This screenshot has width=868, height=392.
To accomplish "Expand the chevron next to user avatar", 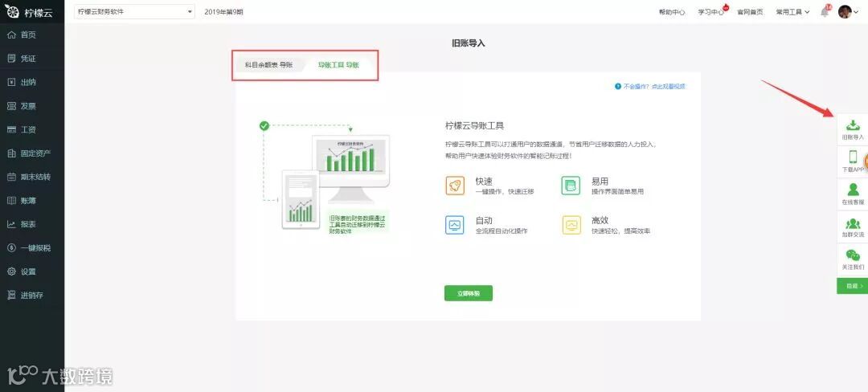I will point(857,12).
